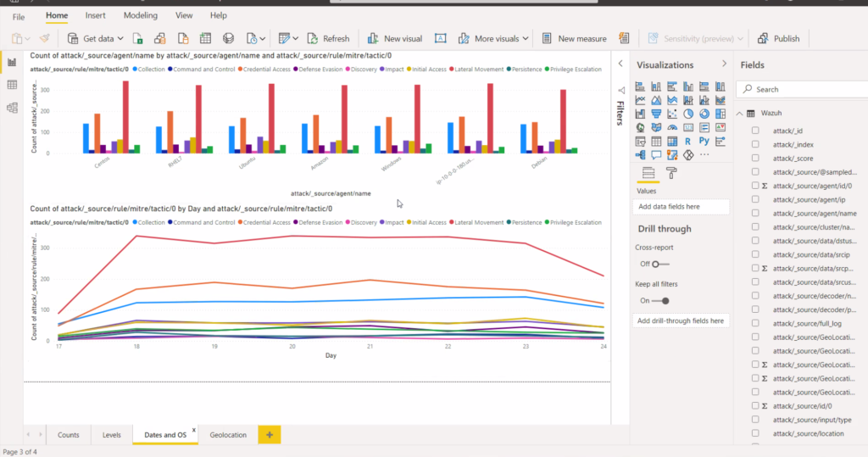Open the Format paint roller tab
868x457 pixels.
pos(671,173)
